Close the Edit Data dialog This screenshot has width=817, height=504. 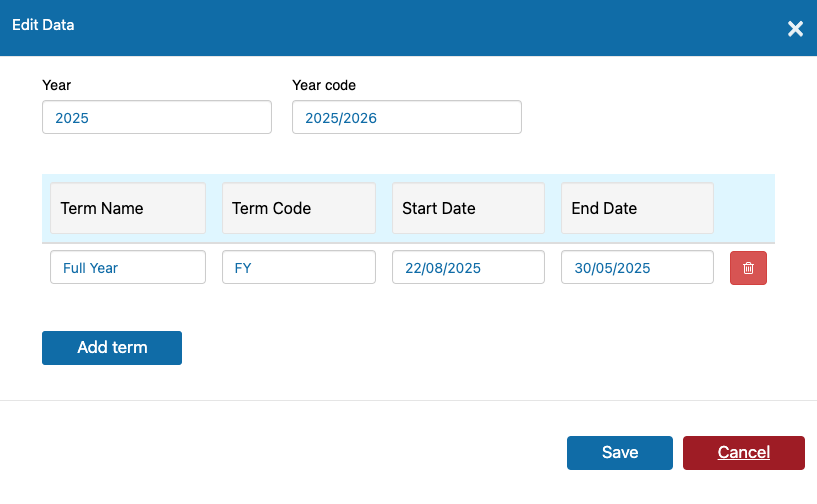(x=795, y=29)
